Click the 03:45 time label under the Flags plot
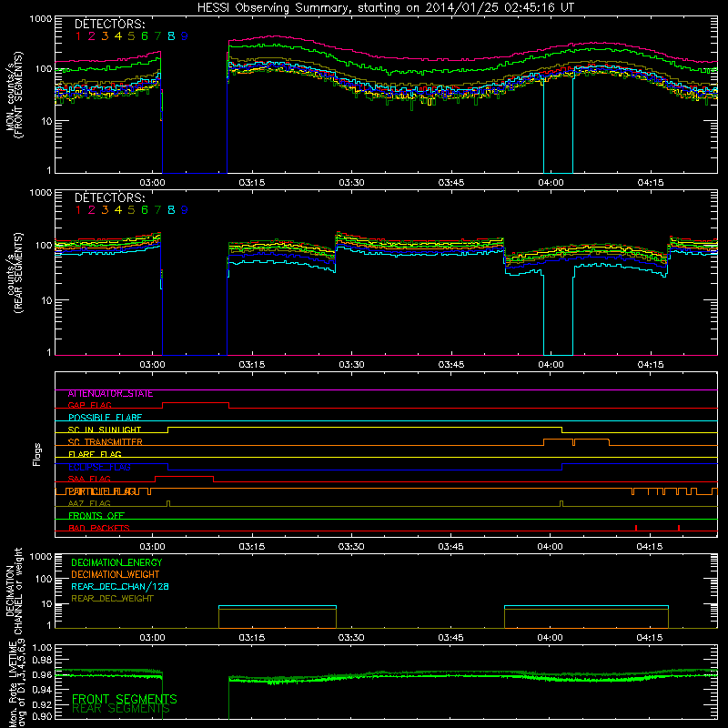Image resolution: width=728 pixels, height=728 pixels. (450, 547)
